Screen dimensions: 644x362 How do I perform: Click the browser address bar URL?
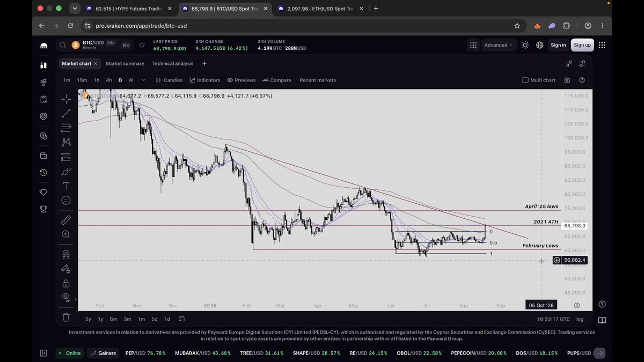pos(142,26)
